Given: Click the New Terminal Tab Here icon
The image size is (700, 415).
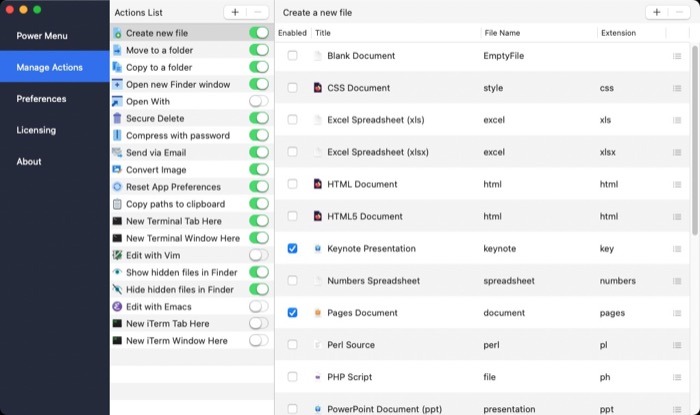Looking at the screenshot, I should [117, 221].
